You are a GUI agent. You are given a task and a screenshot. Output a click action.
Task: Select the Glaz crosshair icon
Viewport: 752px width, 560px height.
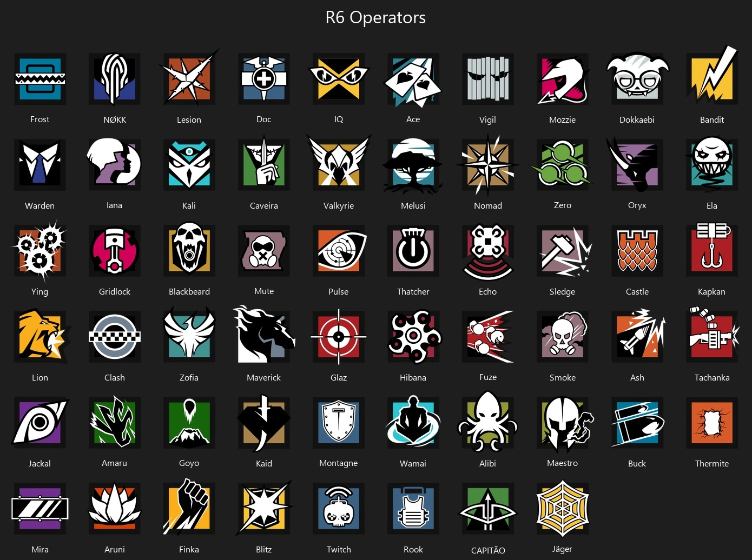(339, 336)
